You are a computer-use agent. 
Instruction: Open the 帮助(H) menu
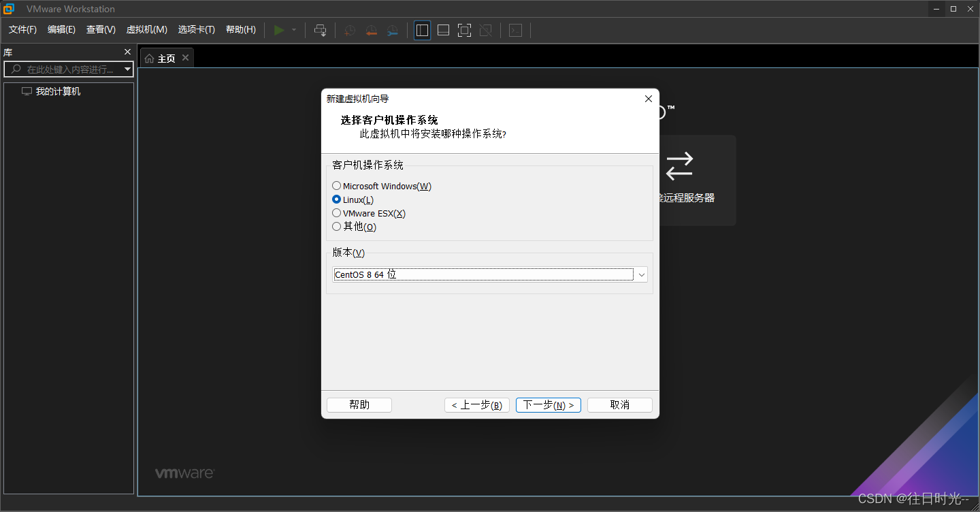click(x=241, y=30)
